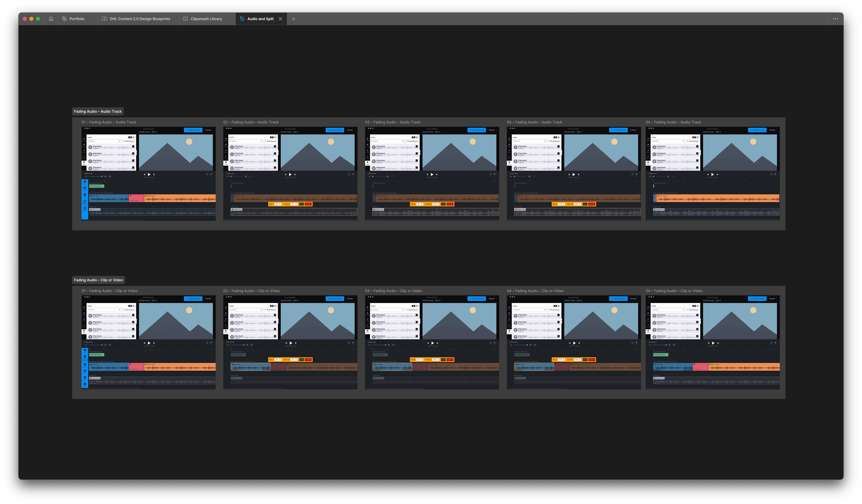Open 16:9 aspect dropdown in 01 Audio Track frame
This screenshot has width=862, height=504.
click(154, 132)
